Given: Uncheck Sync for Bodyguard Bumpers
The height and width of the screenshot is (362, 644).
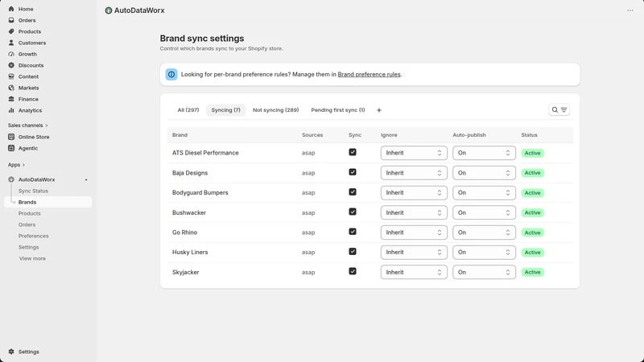Looking at the screenshot, I should click(x=353, y=192).
